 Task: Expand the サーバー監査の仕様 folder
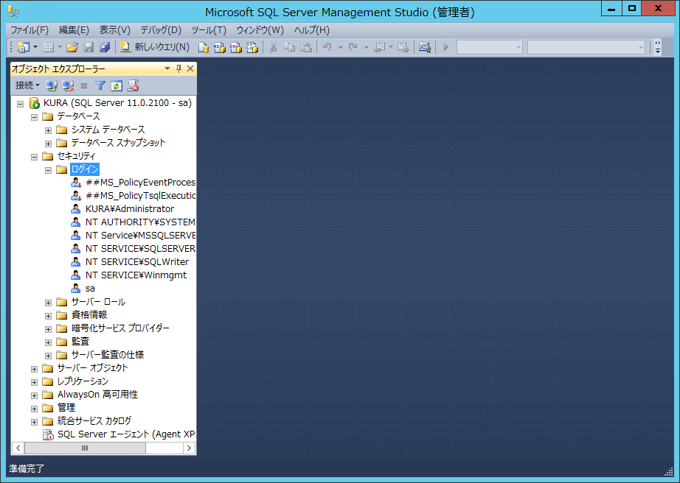[x=48, y=356]
